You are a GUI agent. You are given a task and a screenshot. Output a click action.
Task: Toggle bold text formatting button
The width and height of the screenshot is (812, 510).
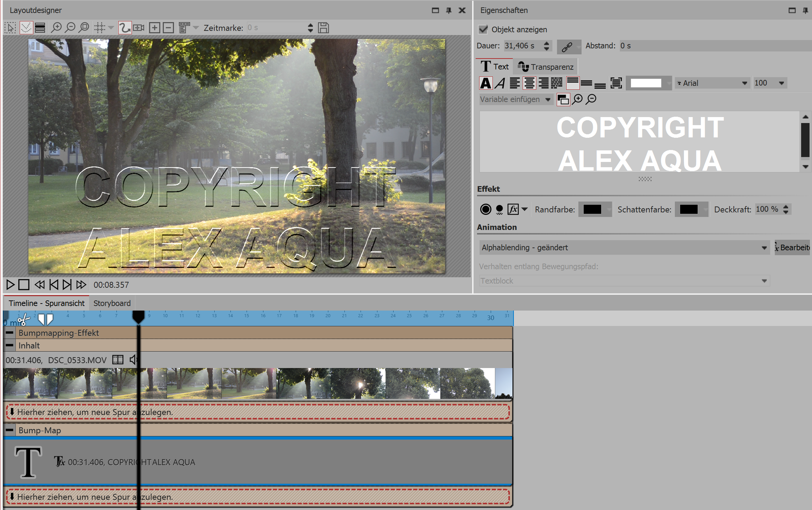pyautogui.click(x=486, y=83)
